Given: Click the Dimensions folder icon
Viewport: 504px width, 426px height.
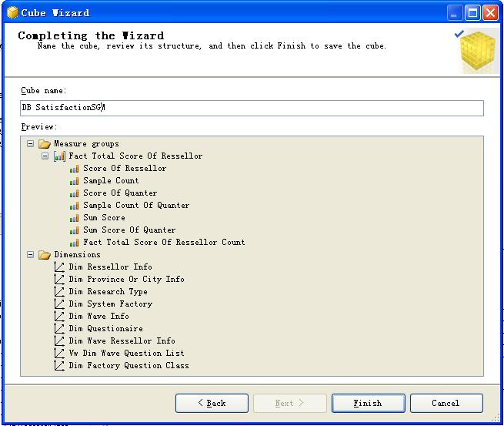Looking at the screenshot, I should click(45, 255).
